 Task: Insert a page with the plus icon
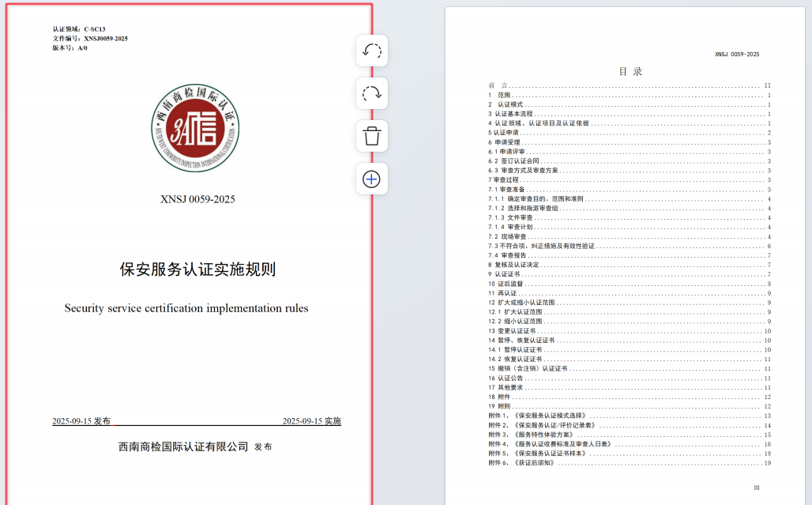pyautogui.click(x=372, y=179)
